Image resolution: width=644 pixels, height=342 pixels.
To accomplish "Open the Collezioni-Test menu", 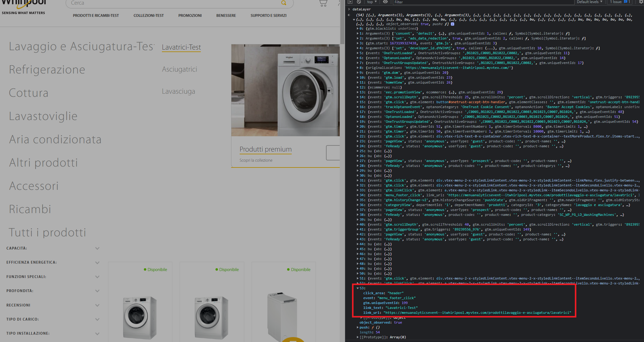I will coord(148,16).
